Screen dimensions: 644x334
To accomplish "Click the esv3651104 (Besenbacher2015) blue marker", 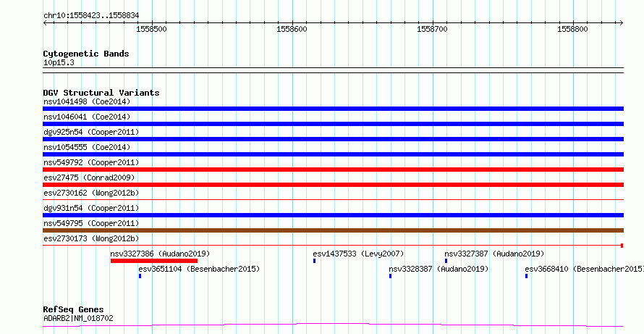I will [x=140, y=276].
